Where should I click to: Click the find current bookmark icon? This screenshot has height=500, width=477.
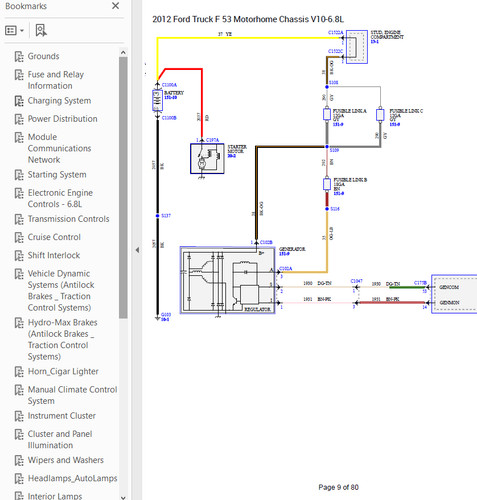coord(41,30)
